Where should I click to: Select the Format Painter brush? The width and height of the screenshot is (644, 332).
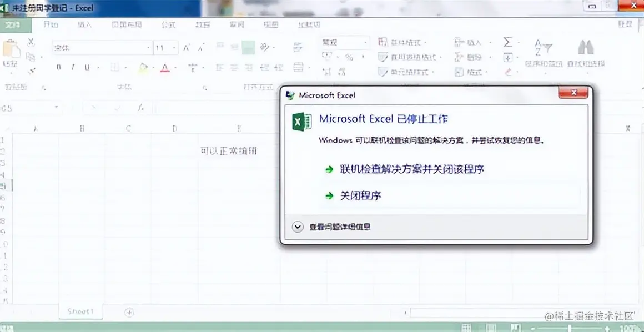click(x=31, y=71)
